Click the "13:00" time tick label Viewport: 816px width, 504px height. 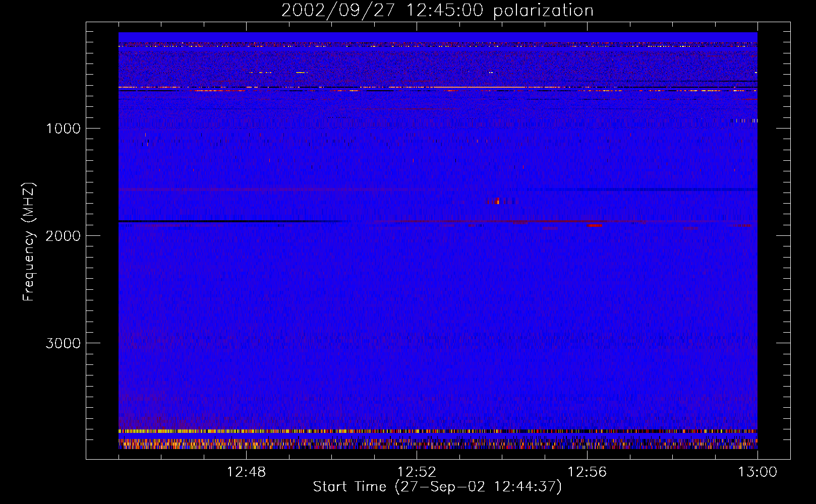757,472
